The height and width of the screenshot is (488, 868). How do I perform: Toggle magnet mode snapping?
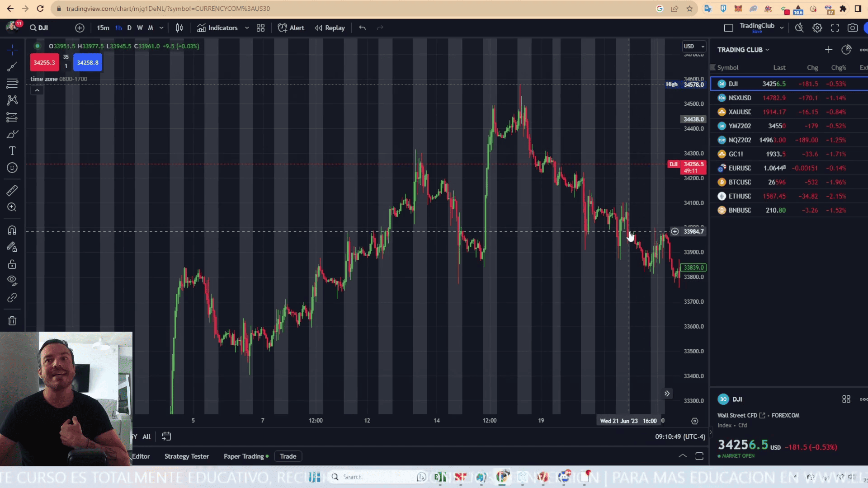coord(12,230)
